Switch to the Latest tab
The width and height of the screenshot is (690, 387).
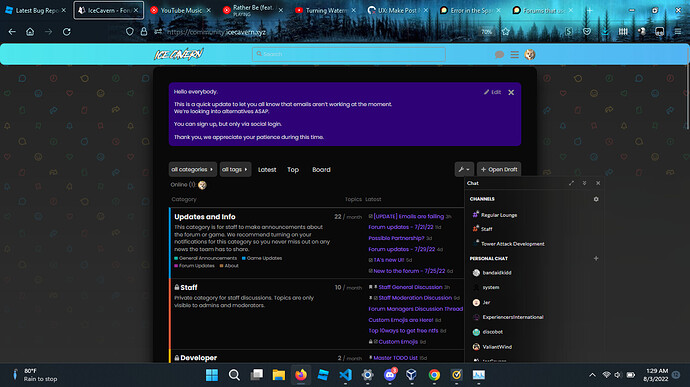coord(267,170)
